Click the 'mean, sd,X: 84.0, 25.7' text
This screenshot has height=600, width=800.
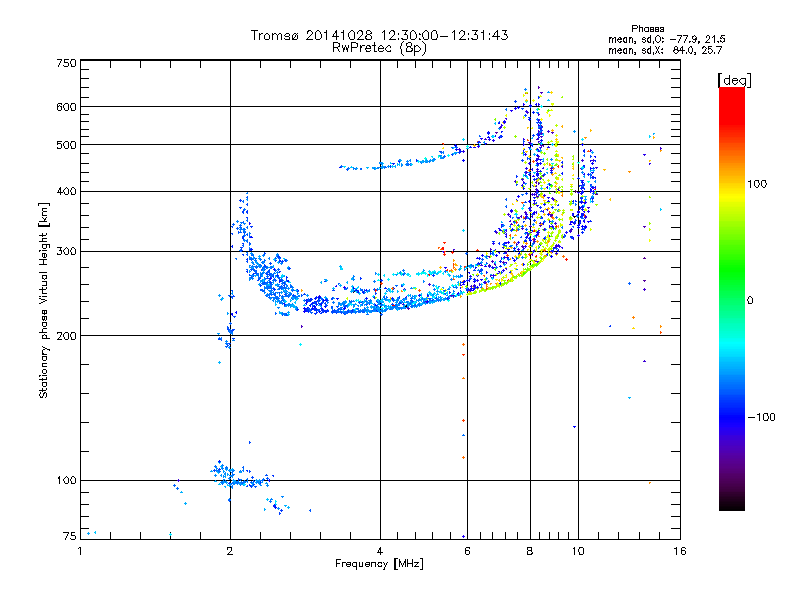(x=665, y=50)
